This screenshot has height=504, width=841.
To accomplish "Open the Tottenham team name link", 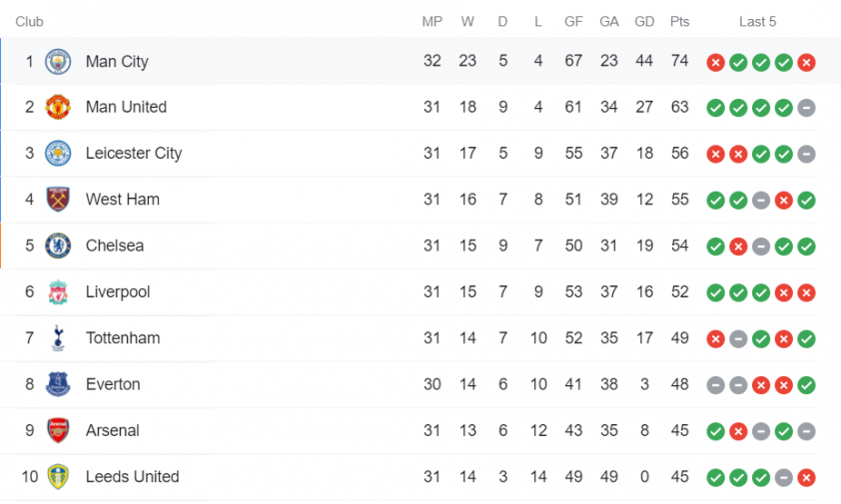I will coord(123,337).
